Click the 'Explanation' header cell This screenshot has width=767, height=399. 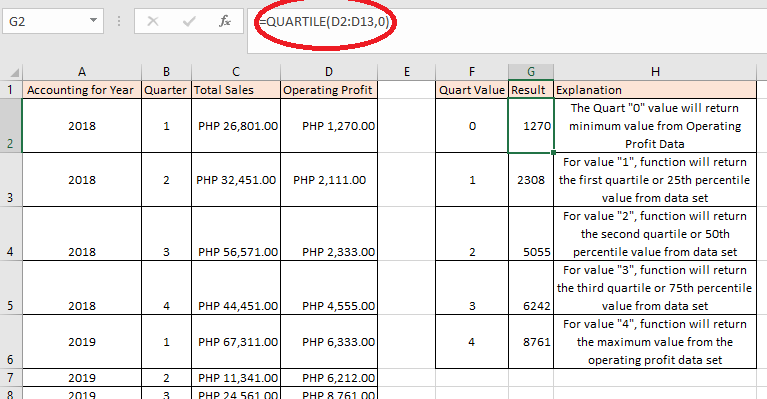655,89
